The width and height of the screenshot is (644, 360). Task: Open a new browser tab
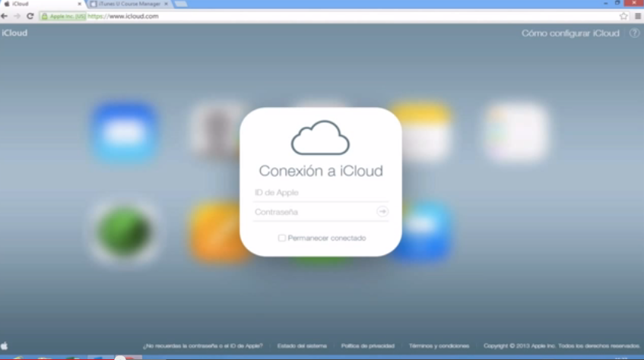coord(181,4)
